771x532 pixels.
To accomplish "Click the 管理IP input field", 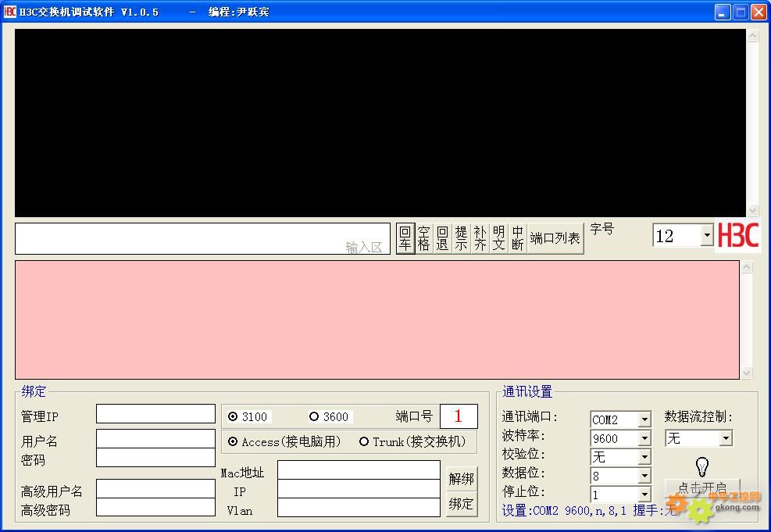I will coord(155,413).
